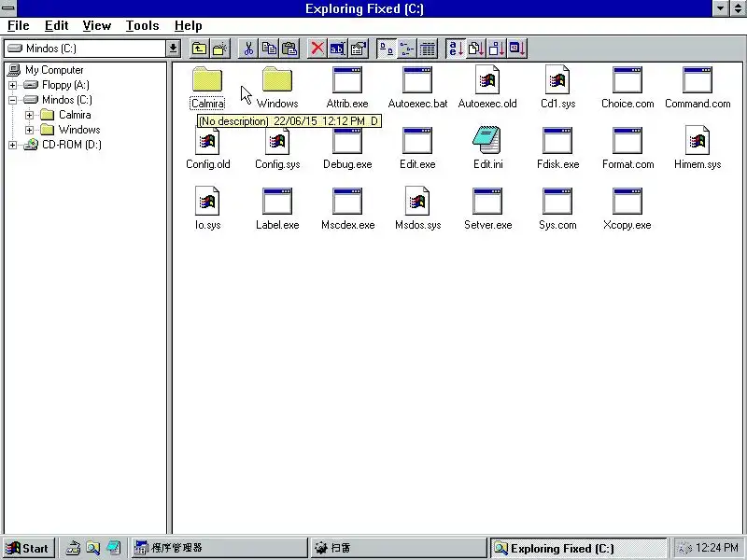
Task: Select Mindos (C:) in tree
Action: [x=58, y=100]
